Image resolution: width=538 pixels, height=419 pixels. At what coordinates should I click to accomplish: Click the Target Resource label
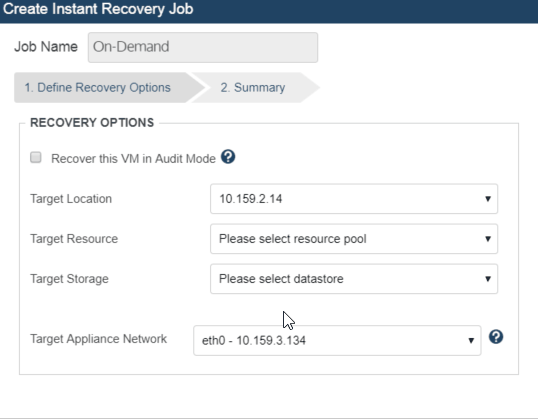(x=74, y=239)
